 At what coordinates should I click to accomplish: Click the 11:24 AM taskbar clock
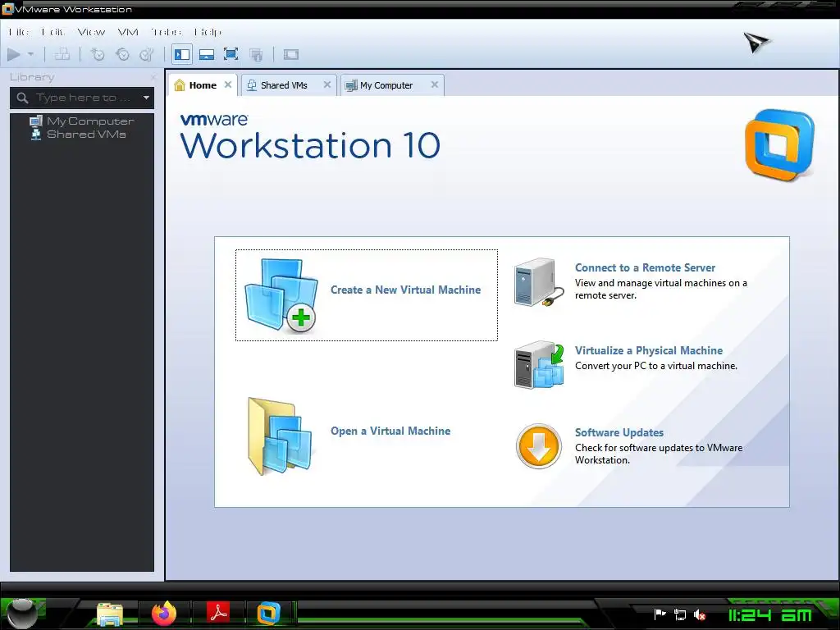click(769, 615)
